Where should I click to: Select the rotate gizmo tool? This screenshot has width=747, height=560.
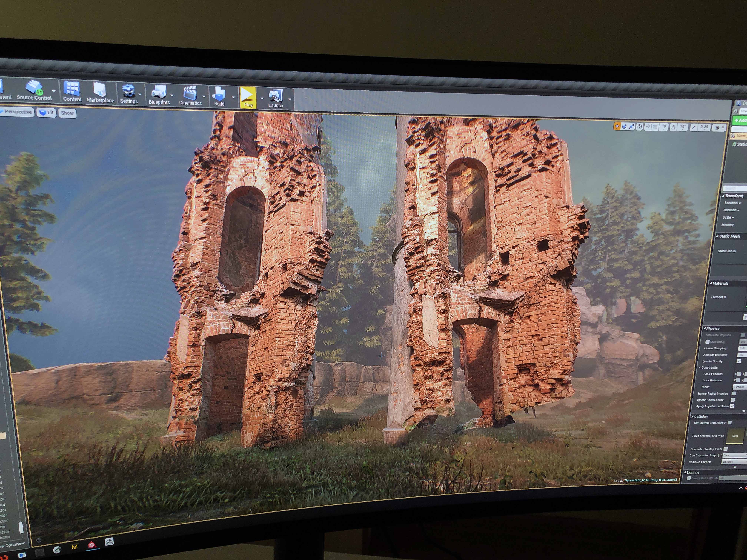pyautogui.click(x=624, y=127)
